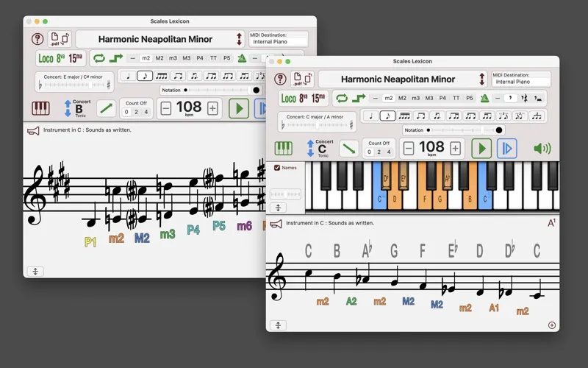Set Count Off to 4 in back window
The width and height of the screenshot is (588, 368).
click(x=146, y=112)
